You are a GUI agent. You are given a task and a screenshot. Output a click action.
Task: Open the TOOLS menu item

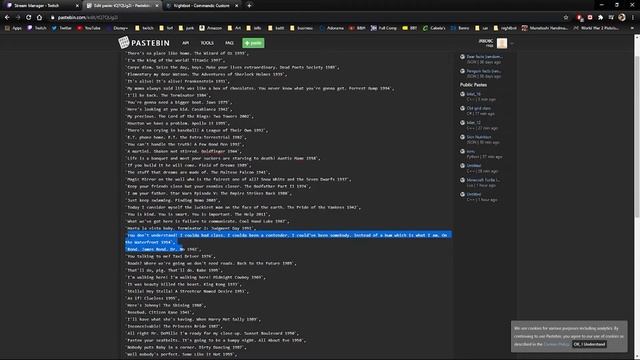(x=207, y=43)
